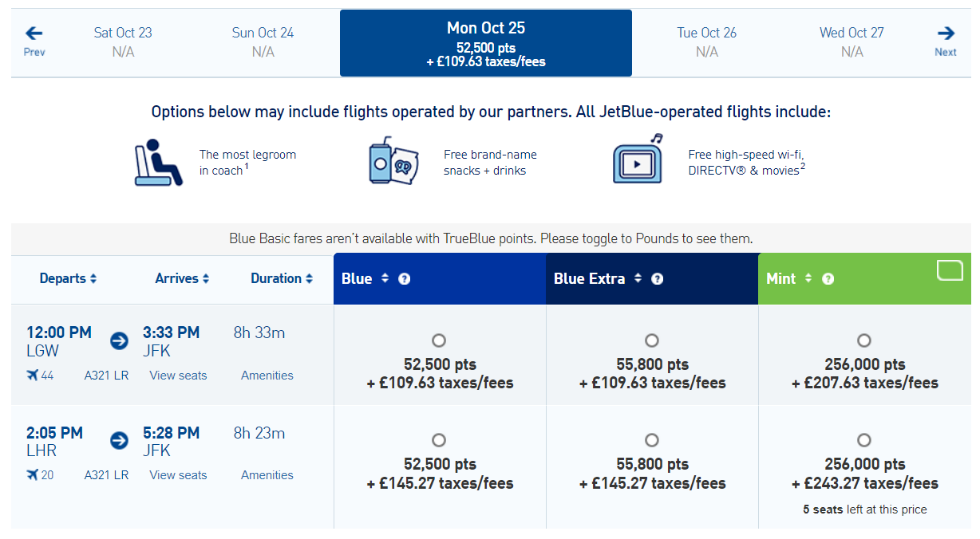Switch to the Tue Oct 26 date tab
This screenshot has height=539, width=980.
706,41
